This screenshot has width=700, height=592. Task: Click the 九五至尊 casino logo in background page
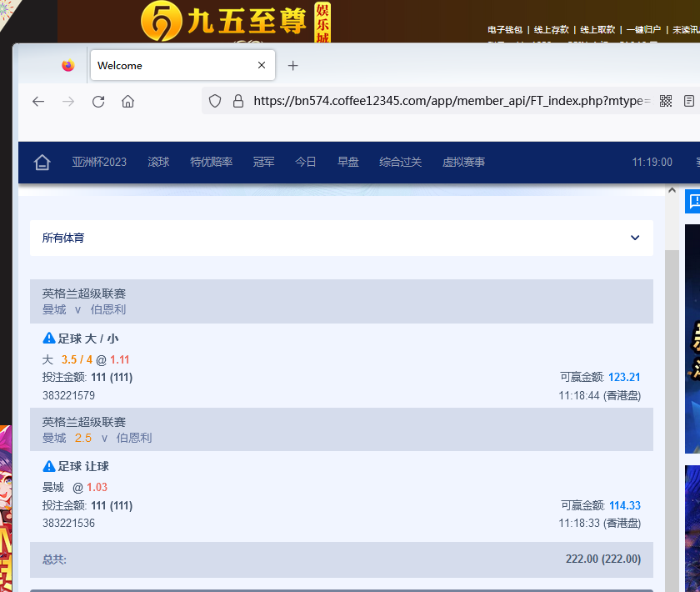(x=235, y=22)
